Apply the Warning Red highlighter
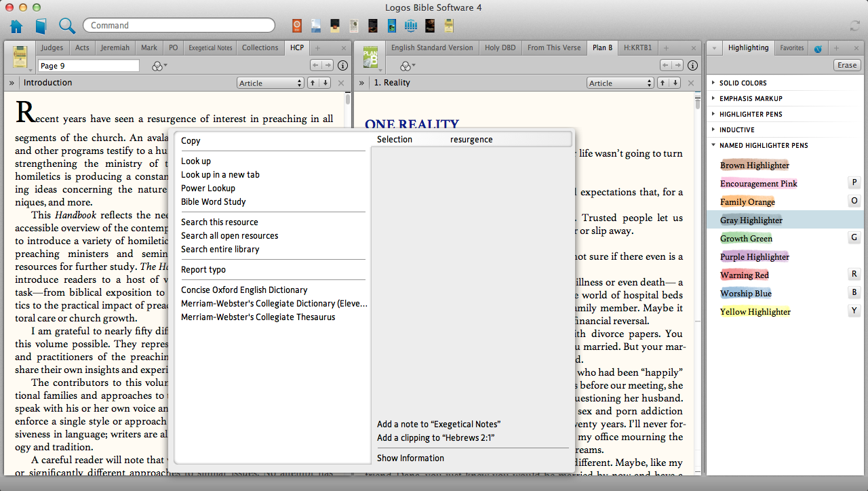The image size is (868, 491). (x=745, y=275)
